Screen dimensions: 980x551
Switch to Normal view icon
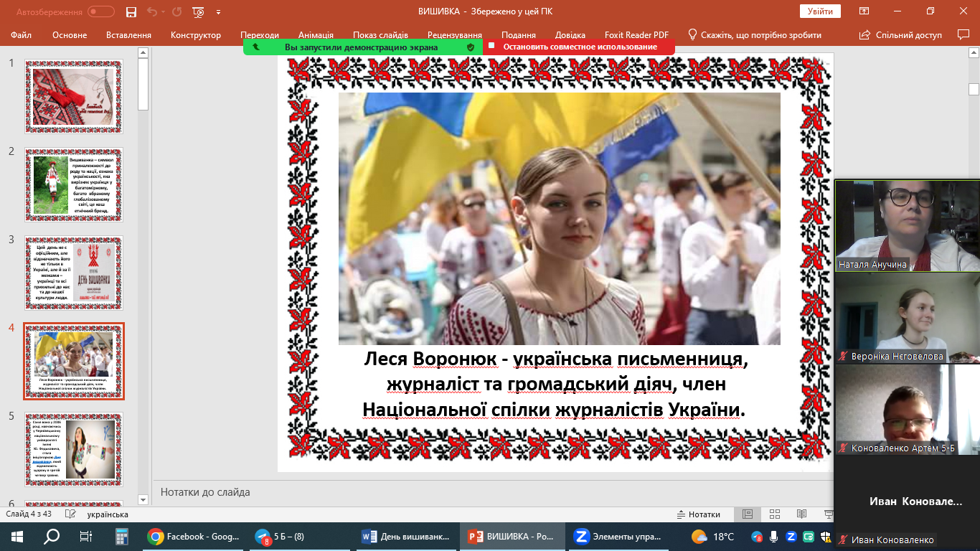tap(748, 514)
